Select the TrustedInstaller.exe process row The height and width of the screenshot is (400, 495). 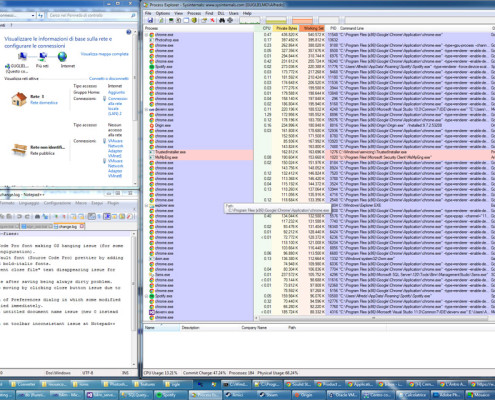tap(199, 152)
